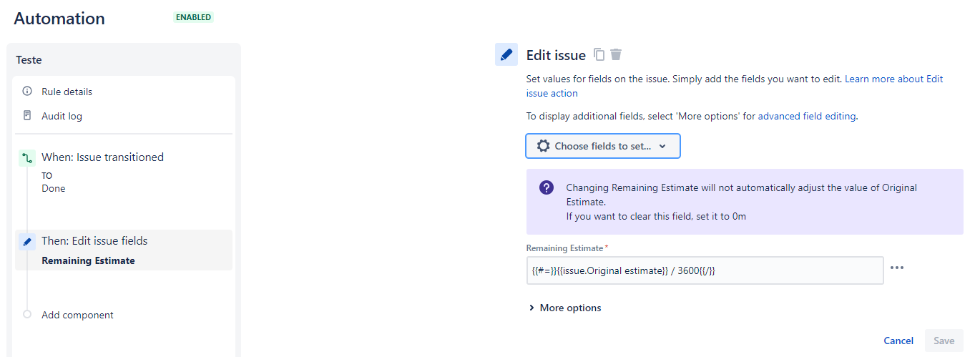Screen dimensions: 980x357
Task: Open Rule details in sidebar
Action: point(67,92)
